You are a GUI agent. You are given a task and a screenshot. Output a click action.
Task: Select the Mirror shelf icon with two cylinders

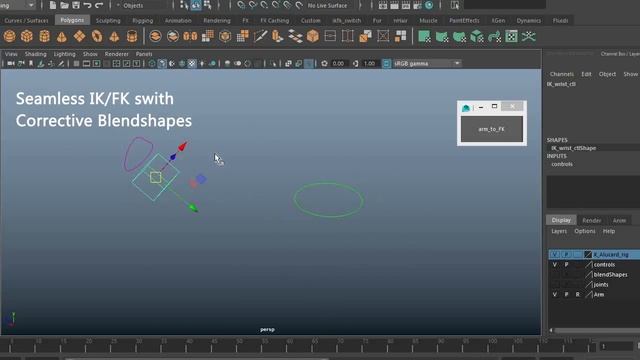[190, 36]
